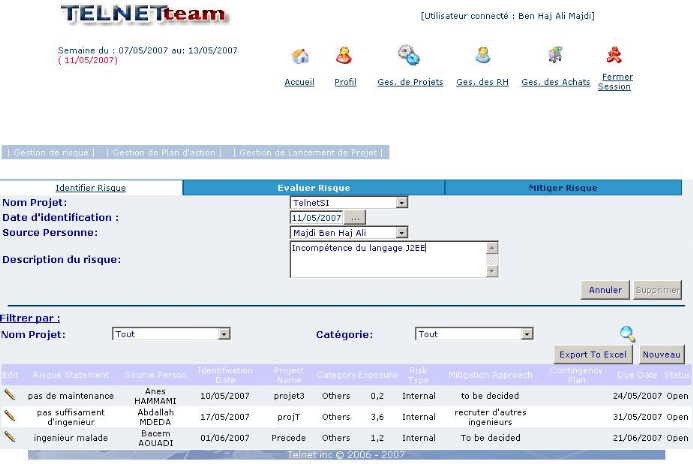This screenshot has width=693, height=464.
Task: Open the Ges. des RH icon
Action: point(482,56)
